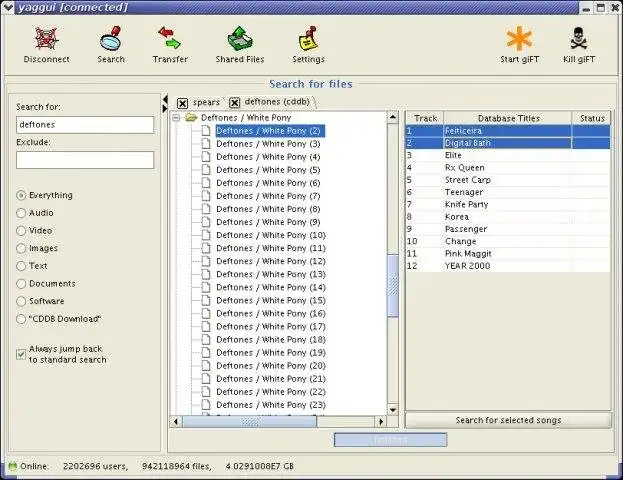Open the Shared Files tray icon
The height and width of the screenshot is (480, 623).
pos(240,39)
